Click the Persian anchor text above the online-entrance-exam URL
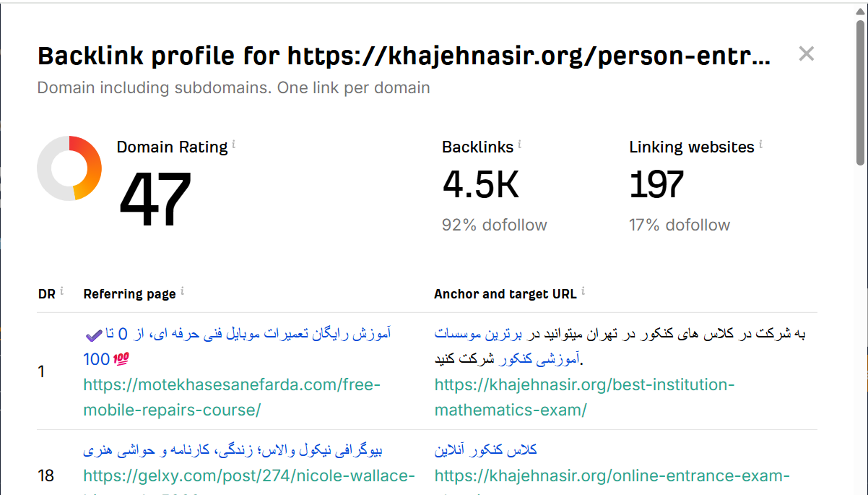 [x=485, y=450]
